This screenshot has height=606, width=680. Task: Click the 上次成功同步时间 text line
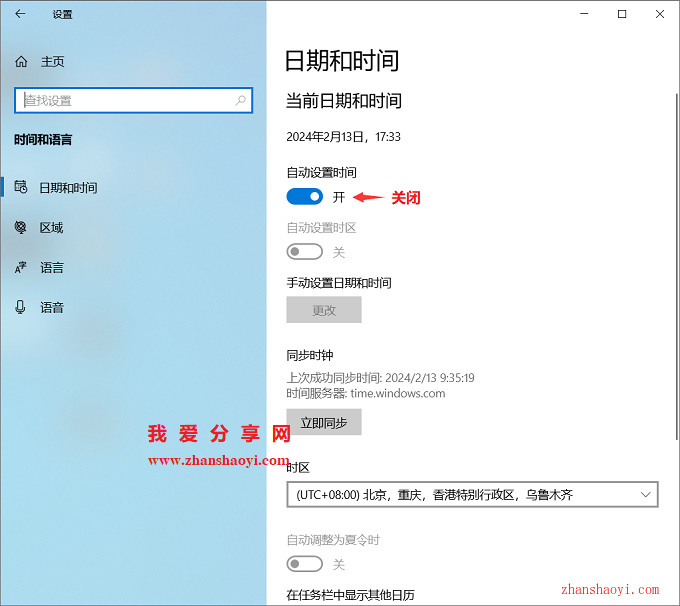tap(380, 378)
